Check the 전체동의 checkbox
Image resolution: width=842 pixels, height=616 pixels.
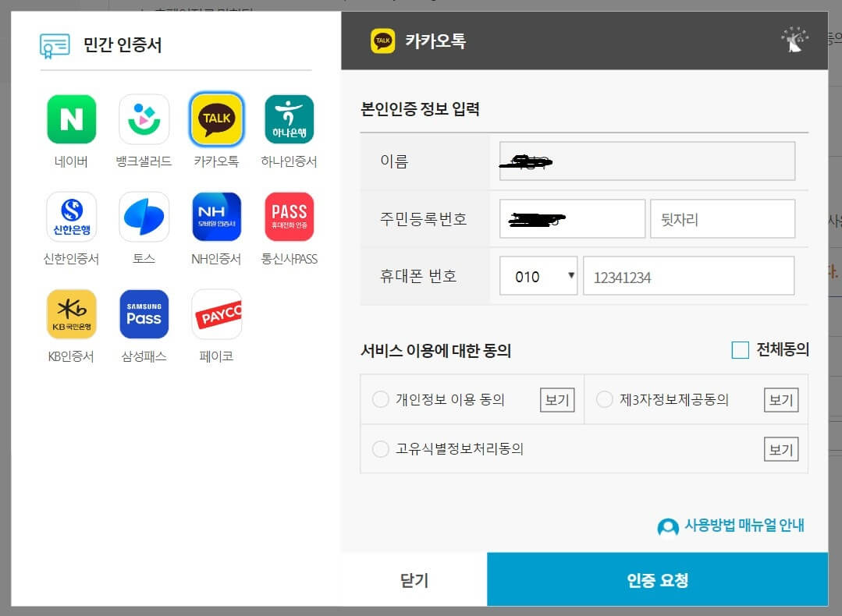[x=740, y=350]
